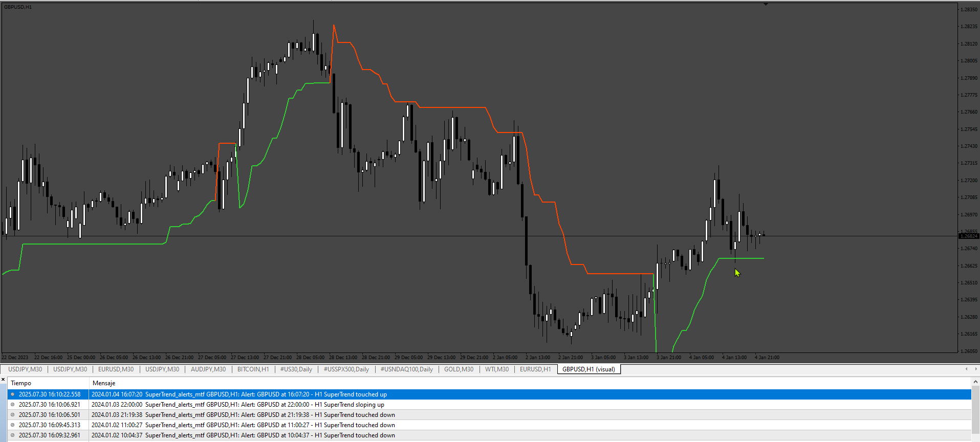Viewport: 980px width, 442px height.
Task: Switch to the BITCOIN,H1 tab
Action: click(253, 369)
